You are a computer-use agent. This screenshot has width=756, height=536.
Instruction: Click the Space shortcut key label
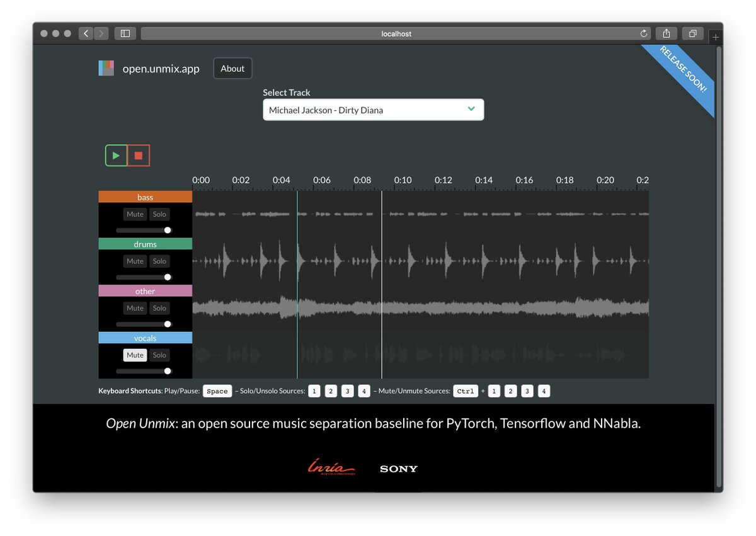(217, 391)
